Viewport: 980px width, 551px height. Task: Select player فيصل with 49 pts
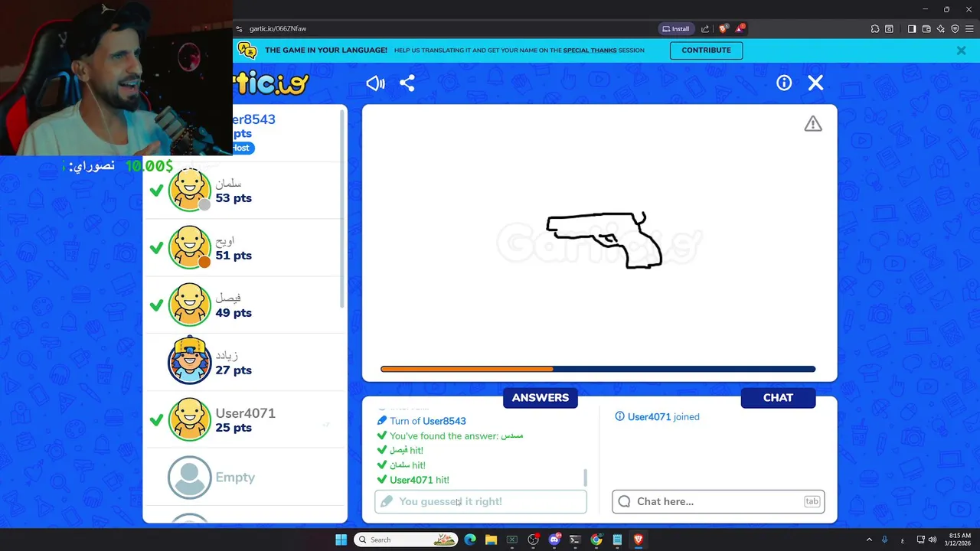pos(245,305)
